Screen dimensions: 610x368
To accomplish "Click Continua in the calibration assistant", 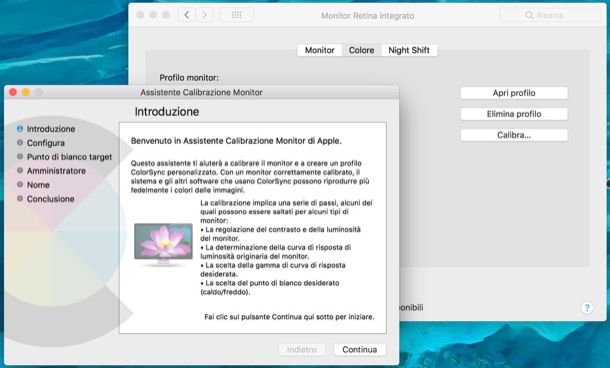I will (x=360, y=349).
